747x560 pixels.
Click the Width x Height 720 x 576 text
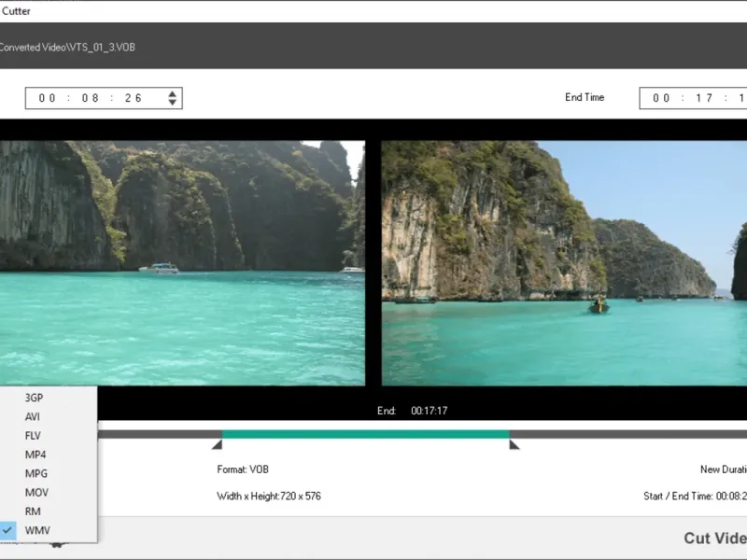(x=269, y=497)
